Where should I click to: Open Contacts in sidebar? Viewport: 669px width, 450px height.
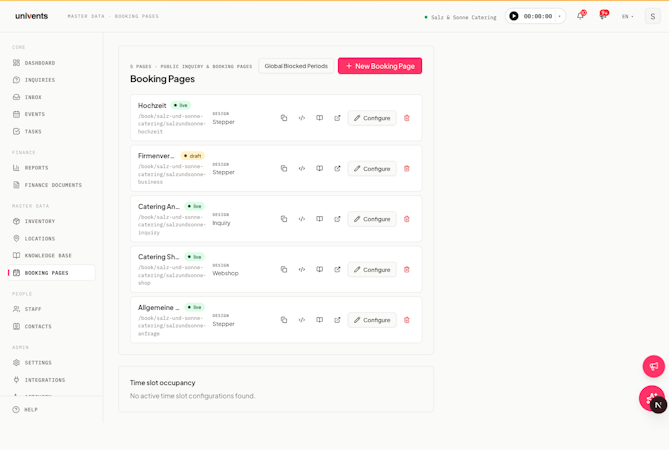(51, 326)
